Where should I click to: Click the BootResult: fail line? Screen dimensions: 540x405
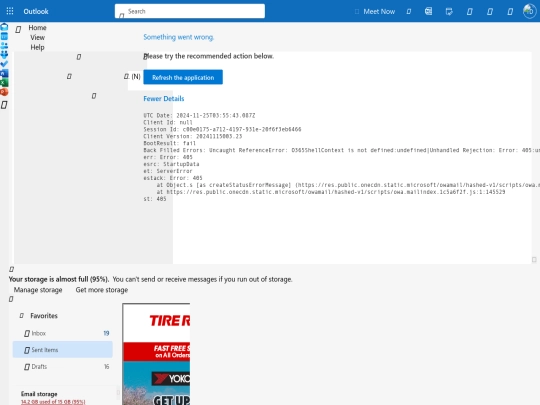coord(169,143)
